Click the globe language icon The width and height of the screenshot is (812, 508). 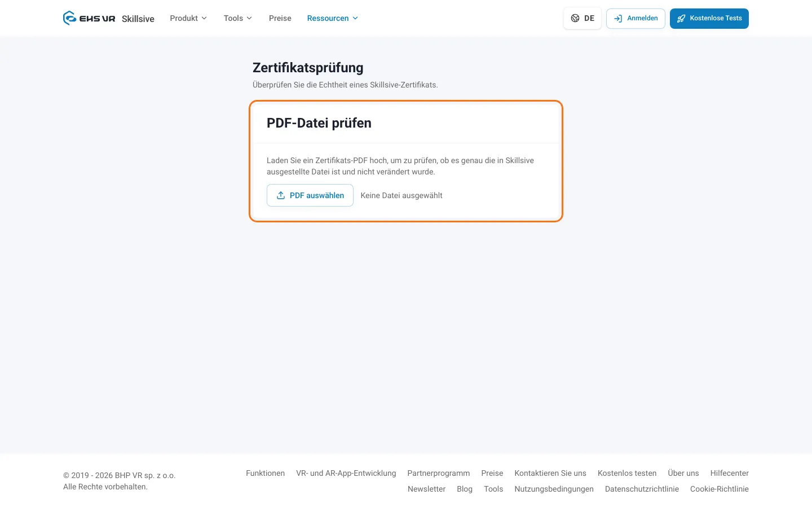575,18
